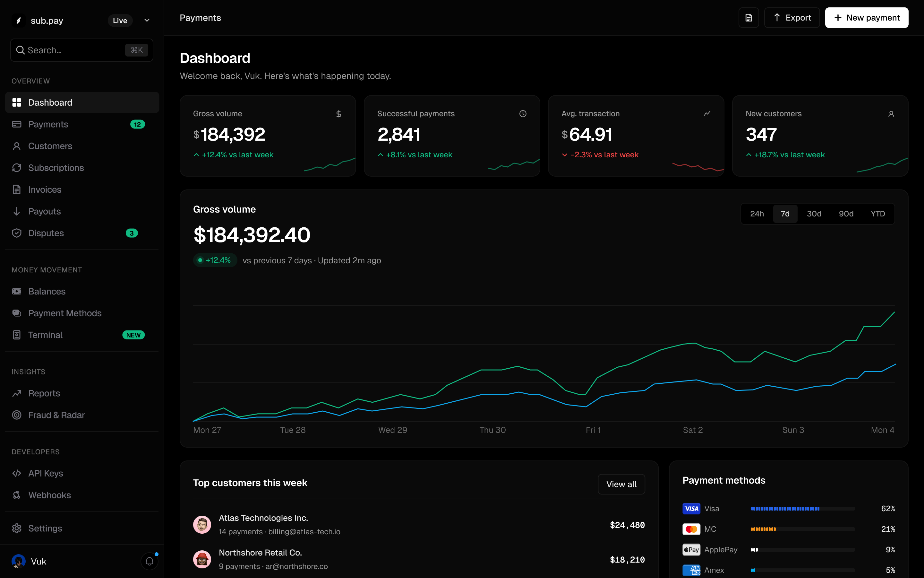Click the ApplePay 9% progress bar
This screenshot has width=924, height=578.
803,550
